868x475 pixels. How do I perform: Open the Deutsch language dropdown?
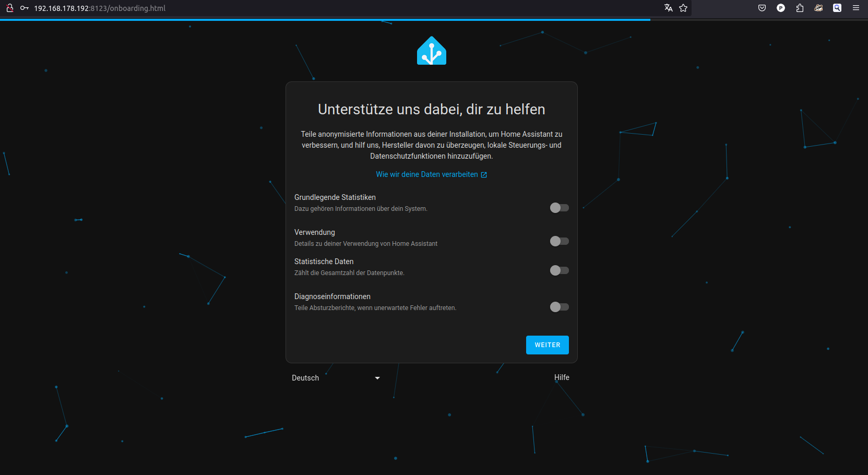(x=334, y=378)
